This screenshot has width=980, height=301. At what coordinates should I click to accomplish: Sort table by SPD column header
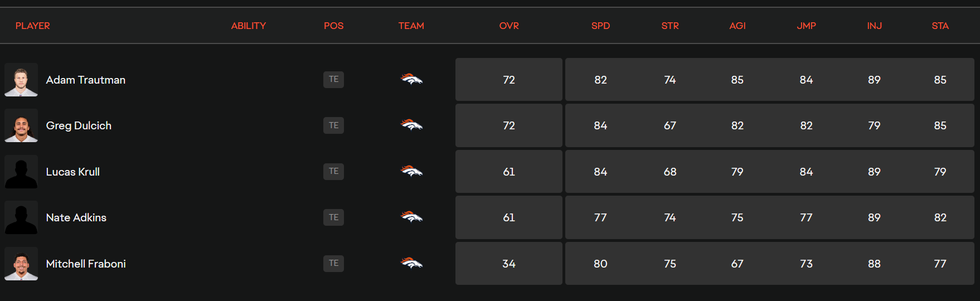tap(600, 26)
